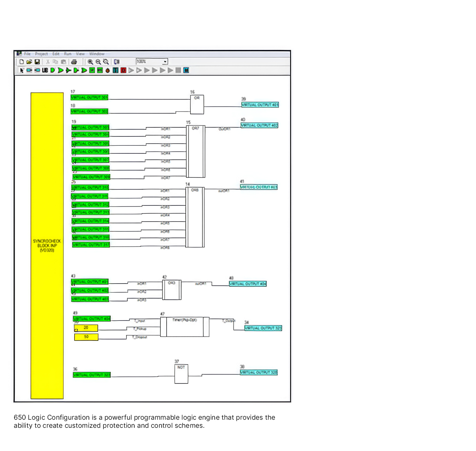
Task: Select the cyan VIRTUAL OUTPUT 401 output
Action: pyautogui.click(x=260, y=105)
